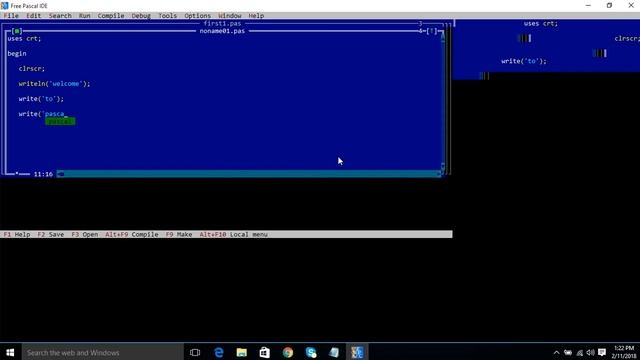
Task: Click the zoom arrow of noname01.pas window
Action: pyautogui.click(x=432, y=31)
